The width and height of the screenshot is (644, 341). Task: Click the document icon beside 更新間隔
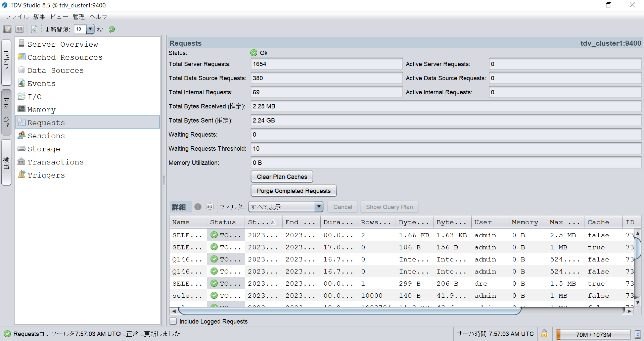[x=34, y=29]
